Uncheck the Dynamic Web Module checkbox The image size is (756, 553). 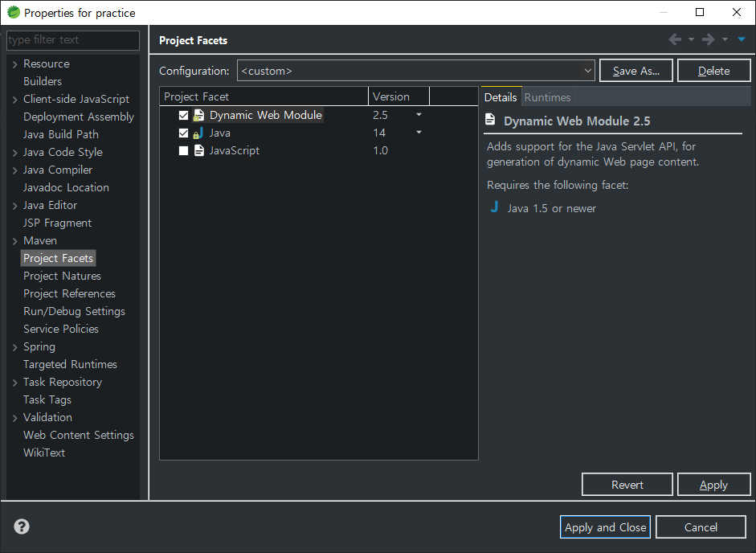[x=183, y=115]
